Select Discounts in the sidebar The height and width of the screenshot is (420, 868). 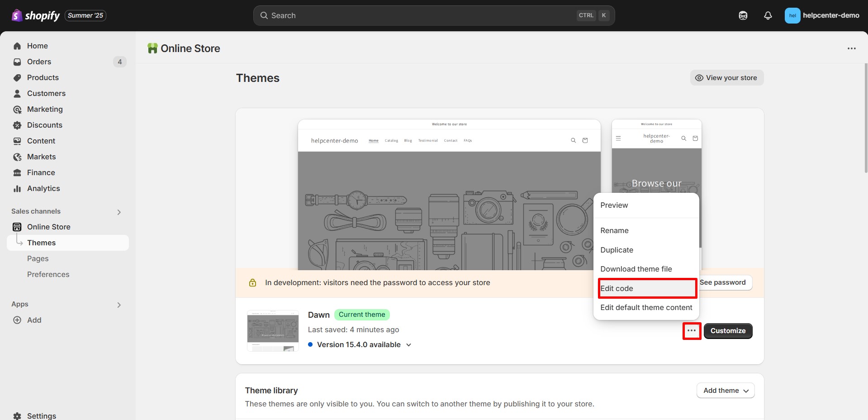[44, 125]
